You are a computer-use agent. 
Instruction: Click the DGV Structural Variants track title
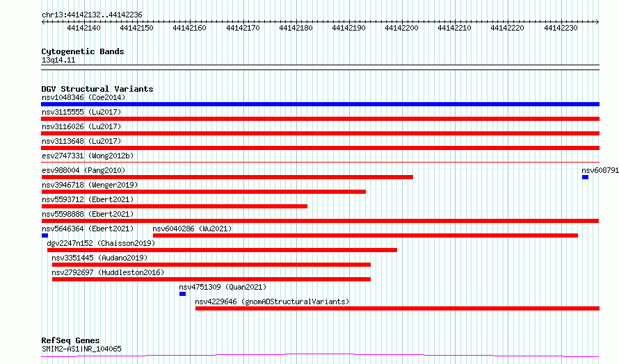(x=97, y=89)
